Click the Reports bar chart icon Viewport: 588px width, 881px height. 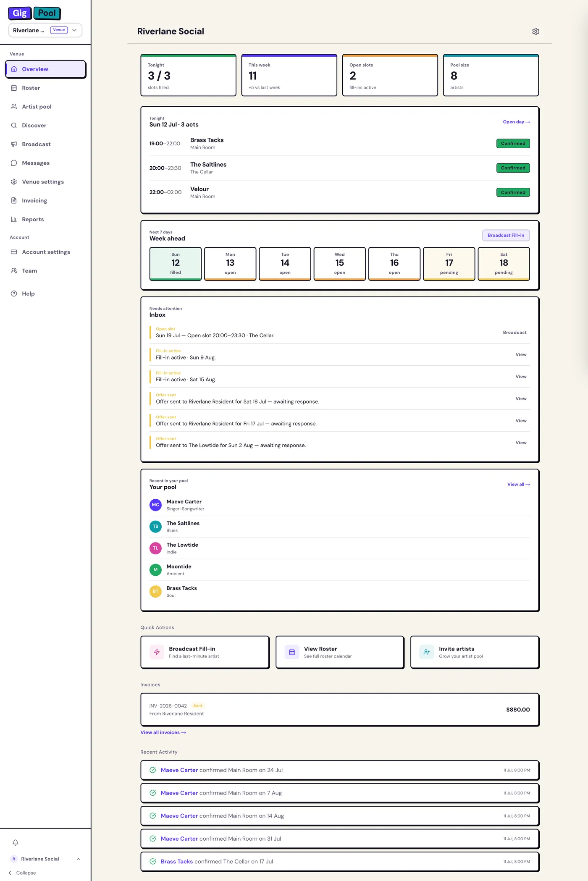14,219
